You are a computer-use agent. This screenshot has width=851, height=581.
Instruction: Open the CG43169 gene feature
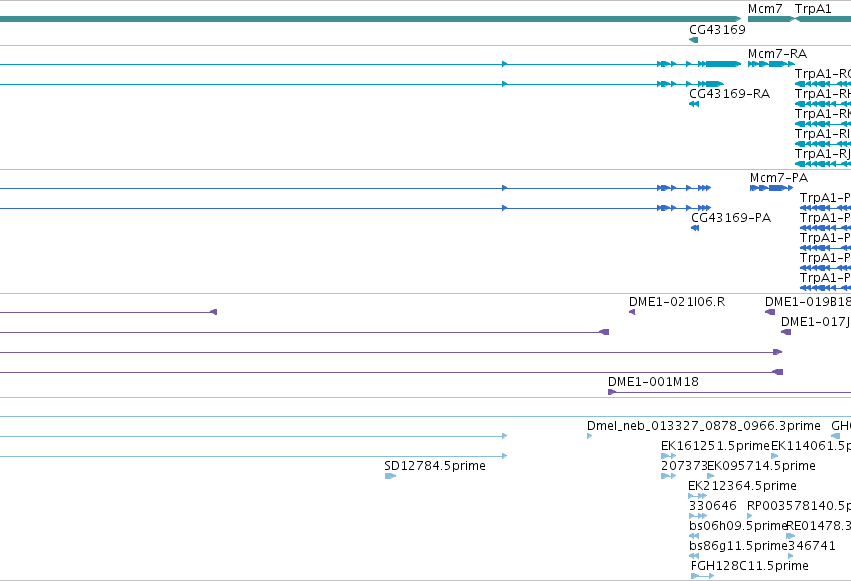click(x=694, y=40)
